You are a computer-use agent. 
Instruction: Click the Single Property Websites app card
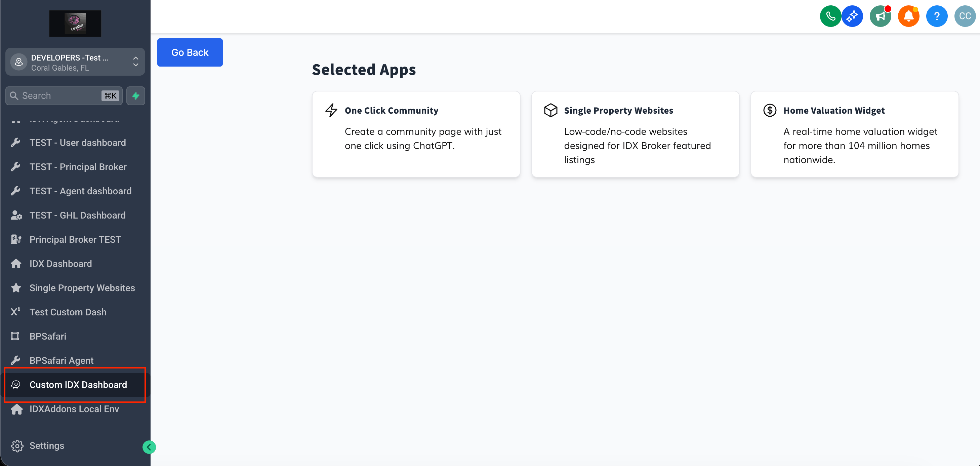pyautogui.click(x=635, y=133)
